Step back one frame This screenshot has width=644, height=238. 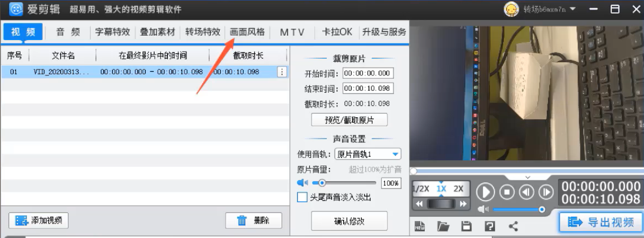pyautogui.click(x=527, y=192)
